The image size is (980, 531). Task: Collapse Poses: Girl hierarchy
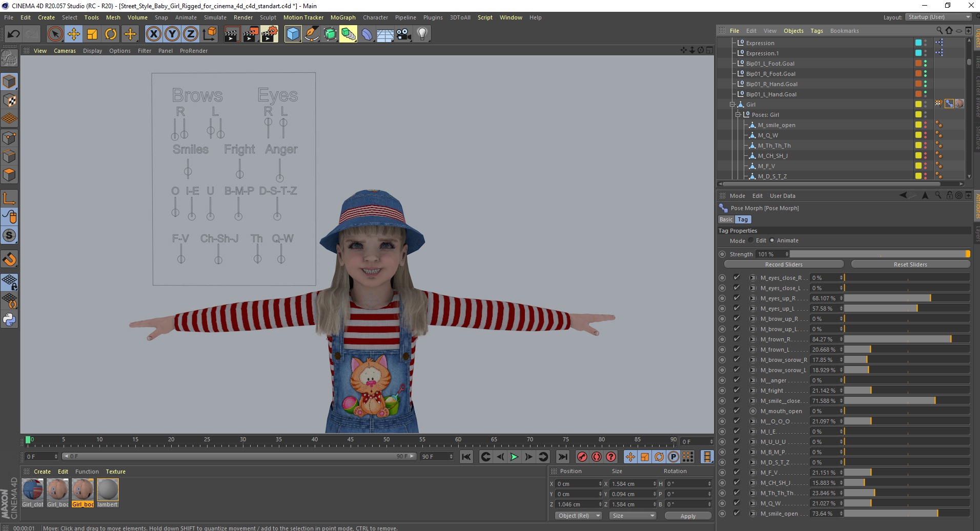[738, 114]
